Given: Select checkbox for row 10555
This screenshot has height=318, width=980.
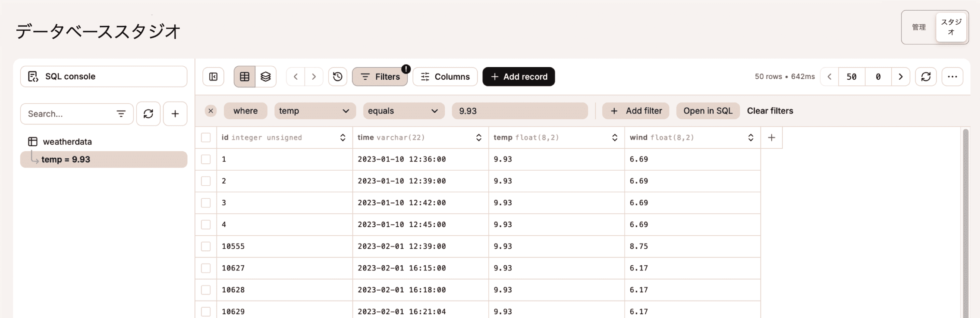Looking at the screenshot, I should click(206, 247).
